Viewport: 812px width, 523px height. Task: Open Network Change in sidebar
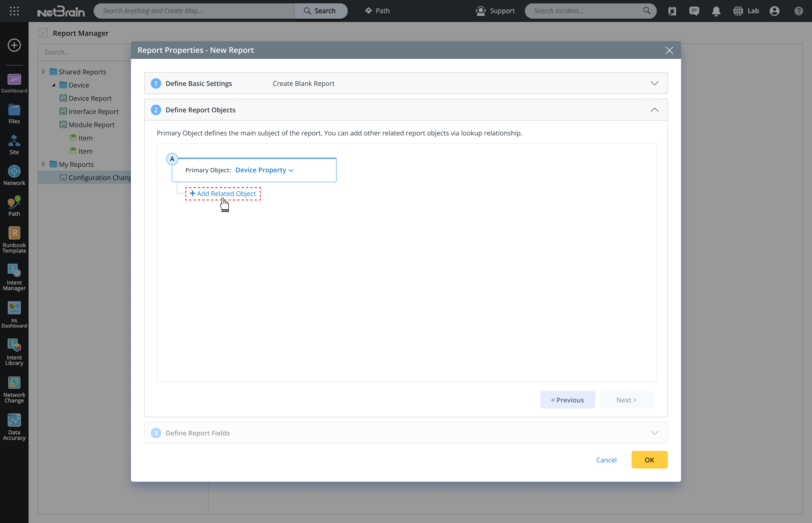pos(14,389)
